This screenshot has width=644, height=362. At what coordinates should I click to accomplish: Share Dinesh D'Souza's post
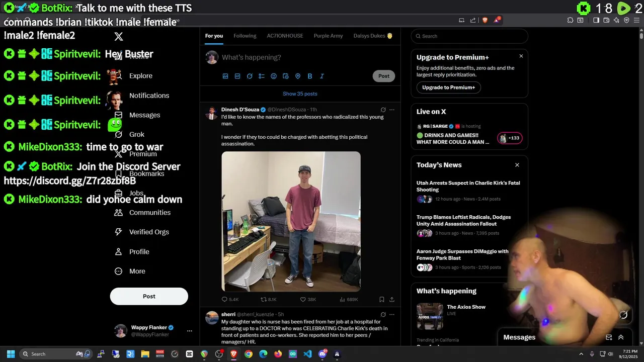392,299
